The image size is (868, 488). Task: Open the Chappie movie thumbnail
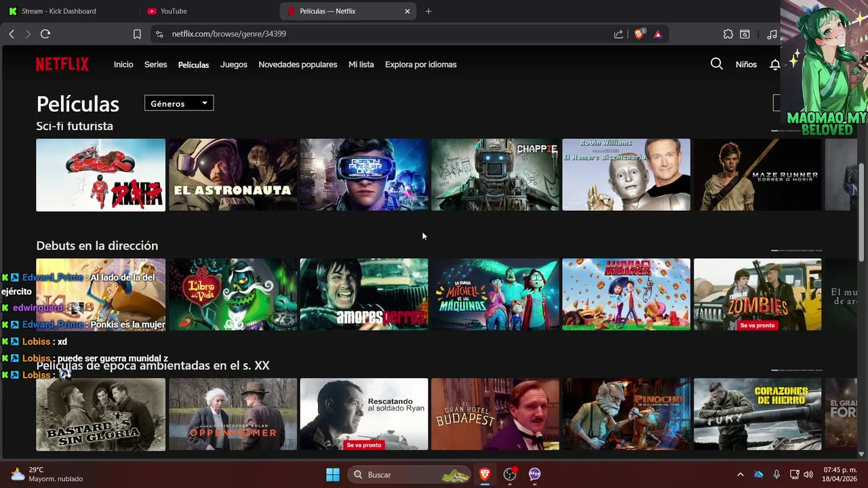tap(495, 175)
